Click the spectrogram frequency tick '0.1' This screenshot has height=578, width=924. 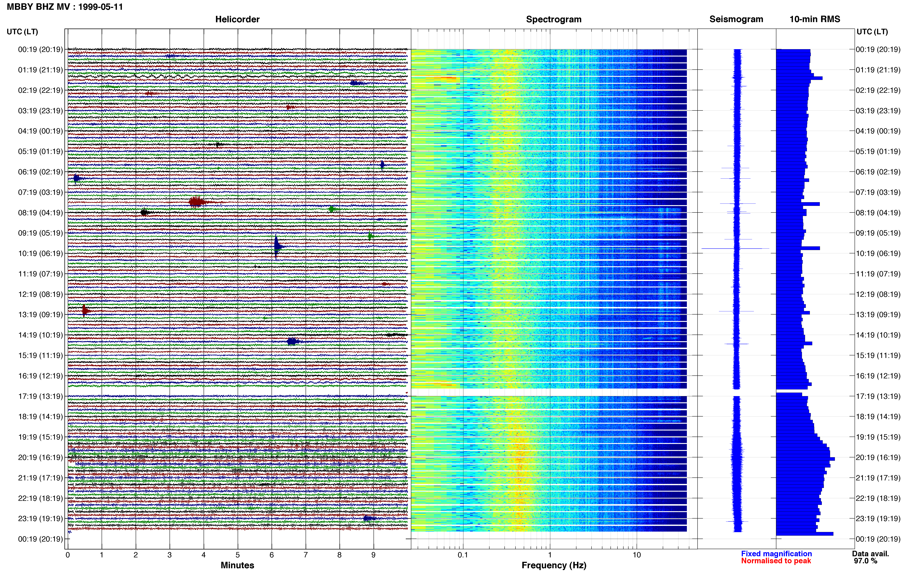pos(463,555)
